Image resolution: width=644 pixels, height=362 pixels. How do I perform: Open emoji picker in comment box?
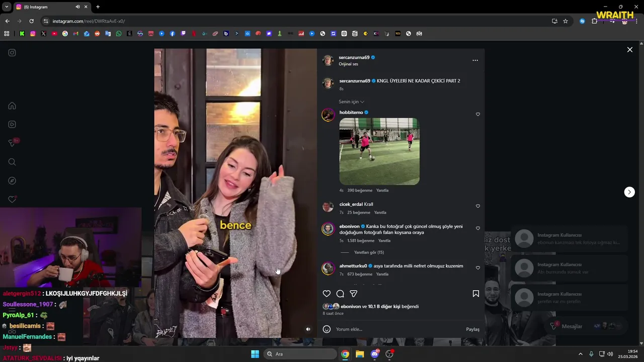[327, 329]
